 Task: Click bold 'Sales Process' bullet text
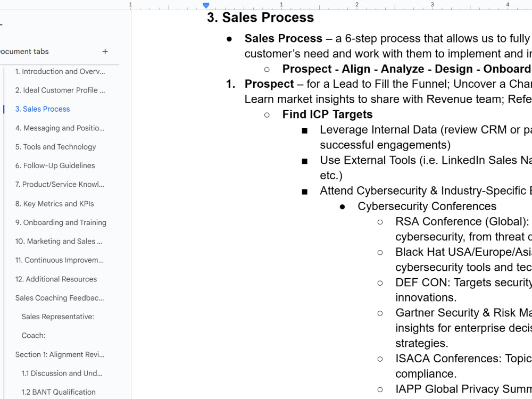point(284,38)
